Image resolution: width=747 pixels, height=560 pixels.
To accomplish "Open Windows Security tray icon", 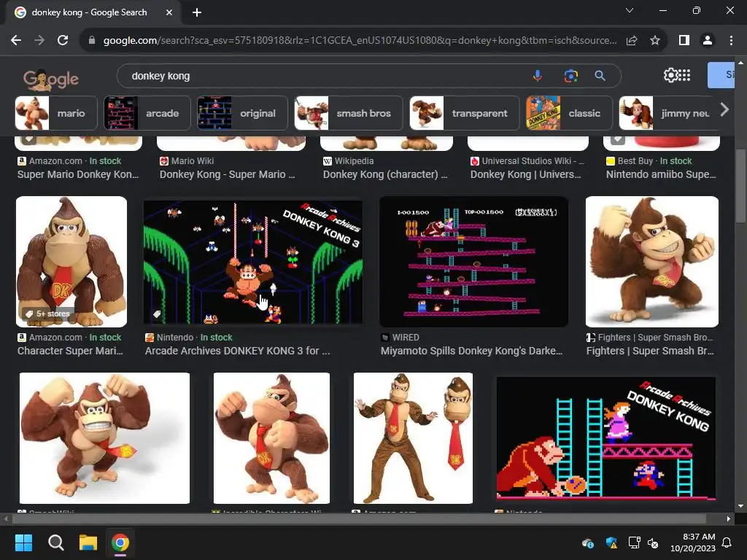I will click(611, 542).
